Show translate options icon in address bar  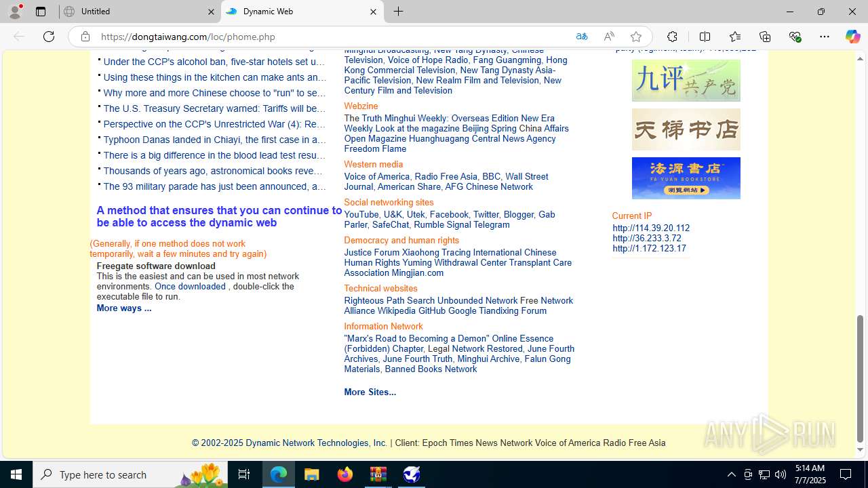pos(582,37)
